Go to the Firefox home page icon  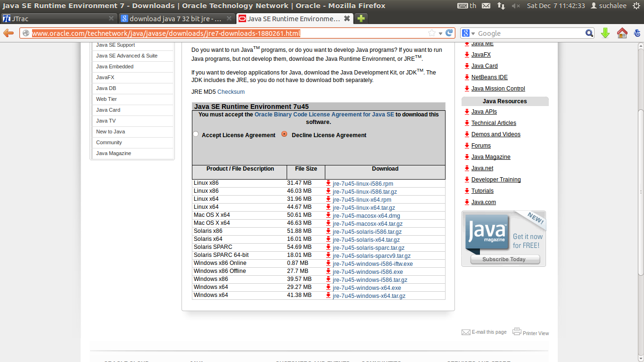point(622,33)
